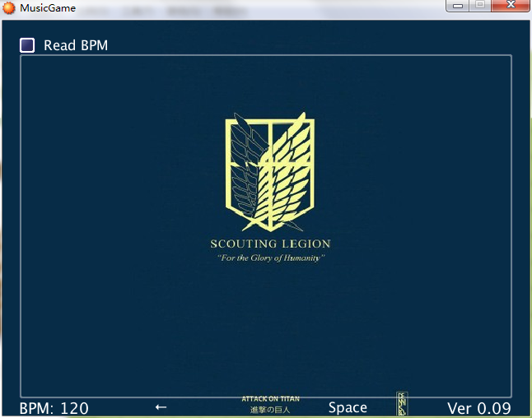Enable the Read BPM checkbox
The height and width of the screenshot is (418, 532).
(27, 45)
